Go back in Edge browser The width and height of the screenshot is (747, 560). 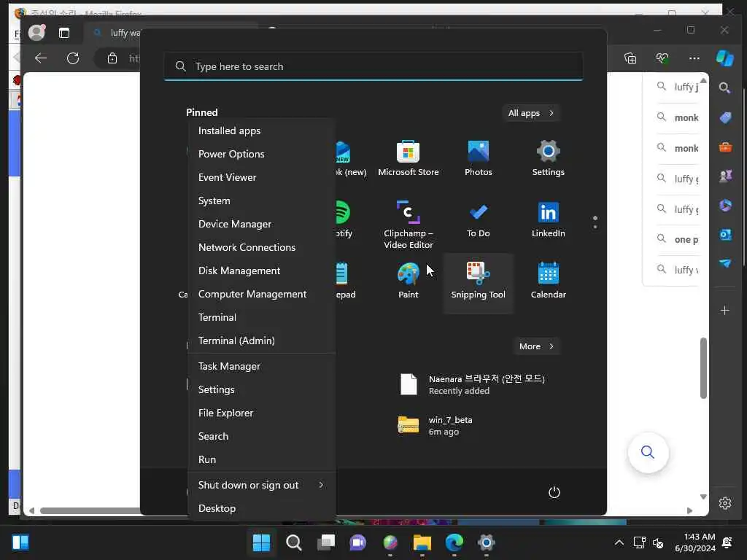(41, 58)
